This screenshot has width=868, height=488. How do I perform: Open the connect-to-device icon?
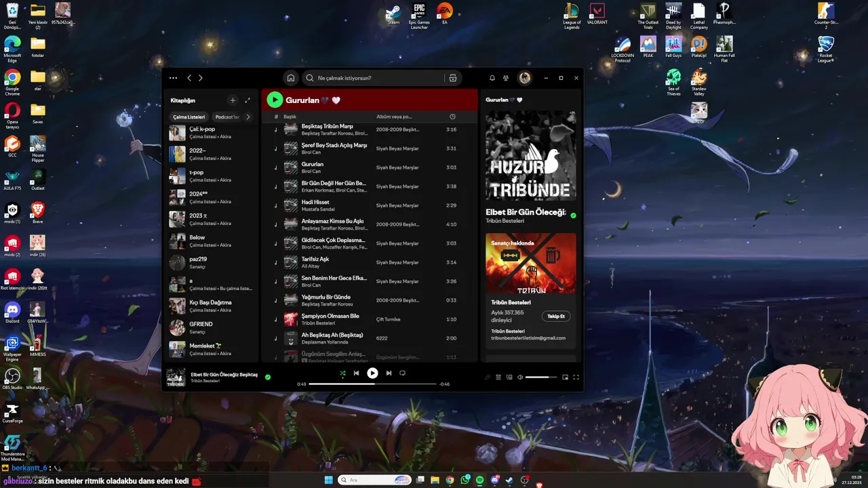tap(509, 377)
